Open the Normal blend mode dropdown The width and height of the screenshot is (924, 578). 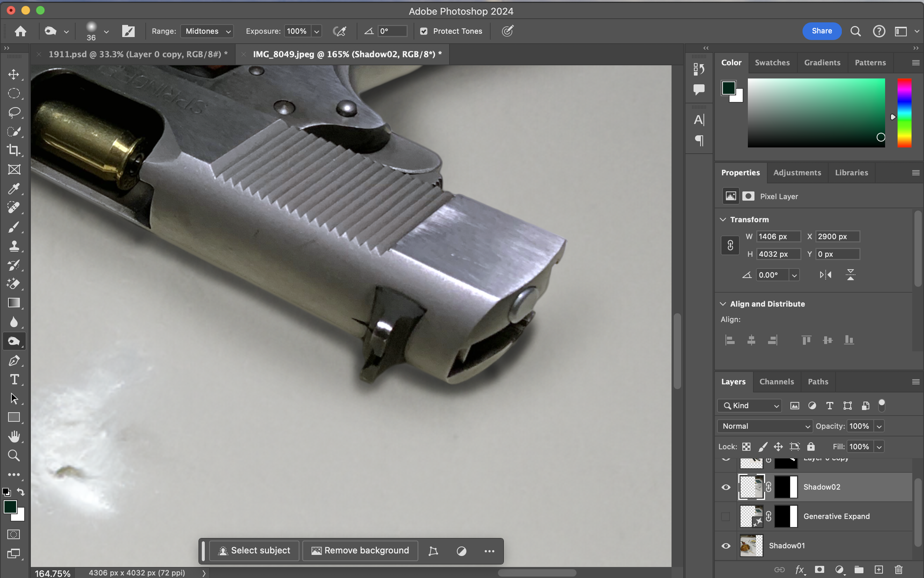[x=765, y=426]
